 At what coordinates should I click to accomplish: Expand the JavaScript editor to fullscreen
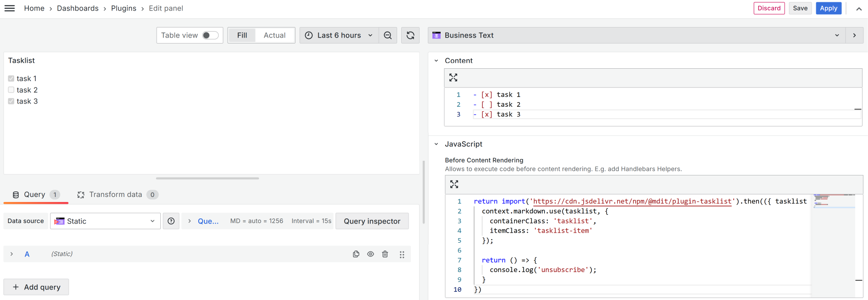pyautogui.click(x=454, y=184)
